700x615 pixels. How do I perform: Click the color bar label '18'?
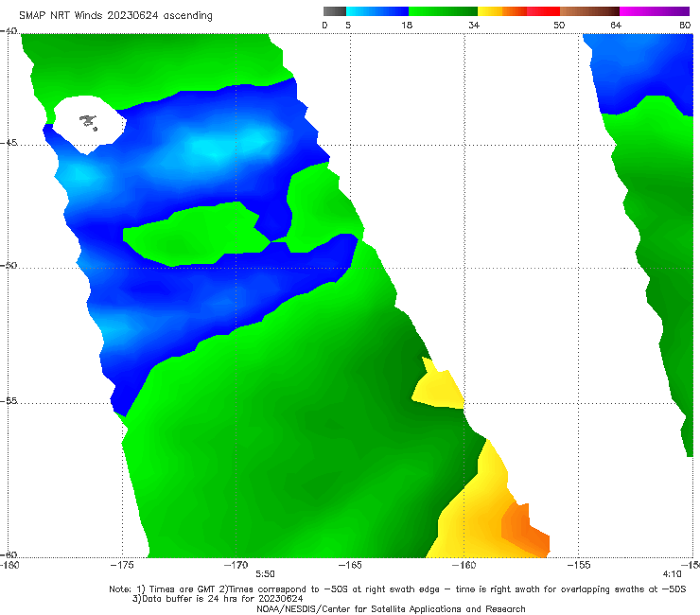point(407,26)
